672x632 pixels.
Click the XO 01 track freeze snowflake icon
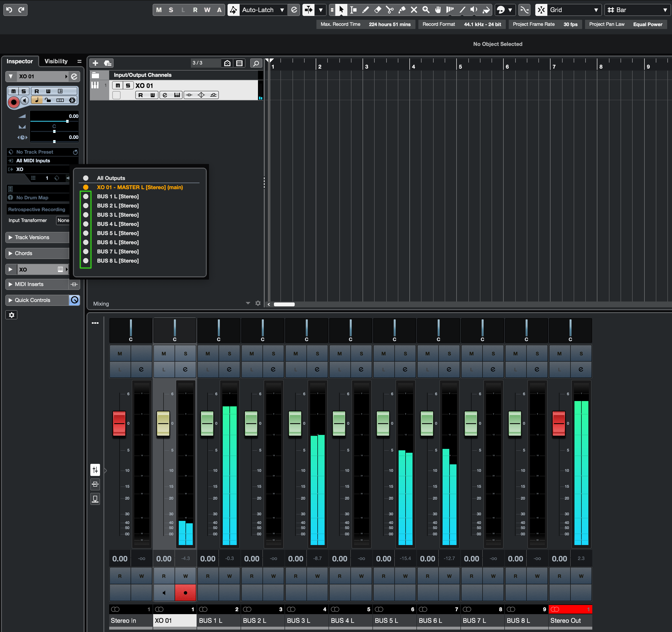point(72,101)
